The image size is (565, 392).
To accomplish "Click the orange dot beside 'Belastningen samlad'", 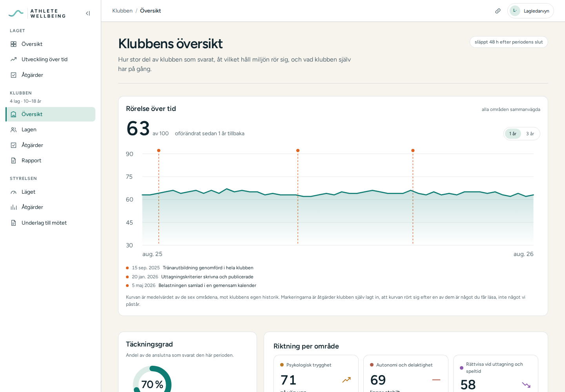I will click(x=128, y=285).
